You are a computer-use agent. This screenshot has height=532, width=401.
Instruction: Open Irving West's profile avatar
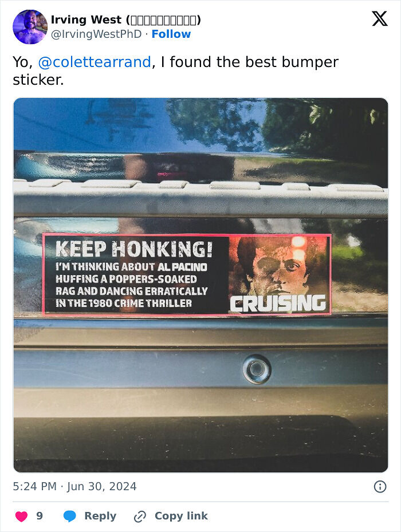[30, 27]
